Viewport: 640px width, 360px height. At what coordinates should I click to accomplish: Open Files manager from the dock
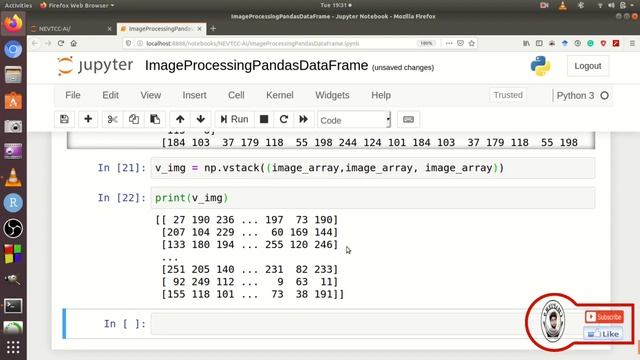click(13, 75)
